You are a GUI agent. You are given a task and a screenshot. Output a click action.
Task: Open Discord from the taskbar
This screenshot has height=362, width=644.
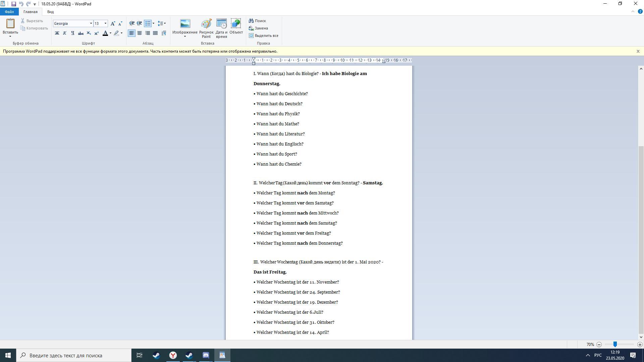(x=206, y=355)
